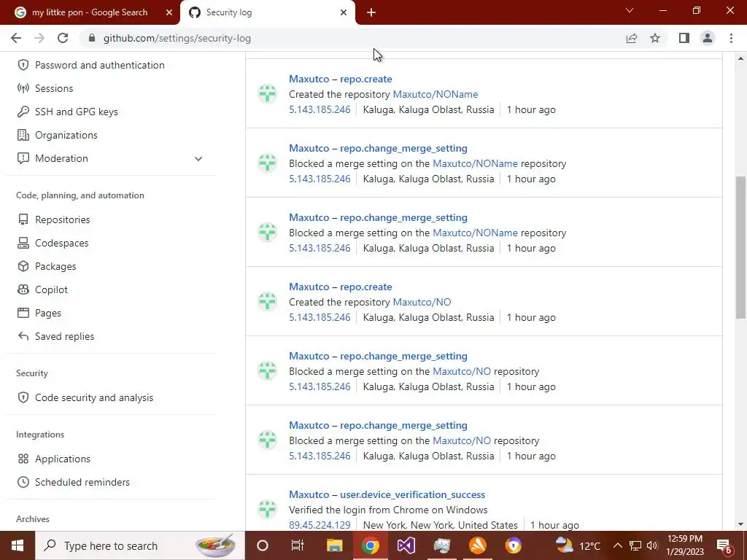
Task: Click the volume speaker tray icon
Action: click(x=651, y=545)
